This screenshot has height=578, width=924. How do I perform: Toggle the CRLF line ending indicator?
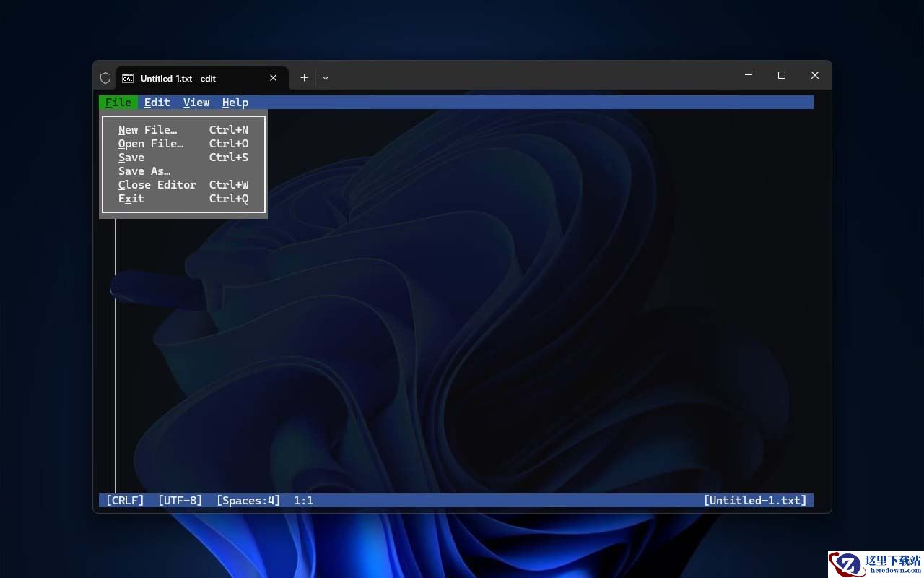(x=125, y=500)
